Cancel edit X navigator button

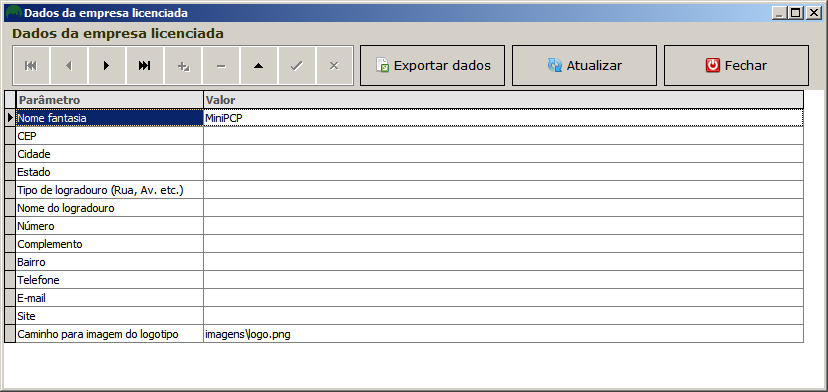point(334,66)
